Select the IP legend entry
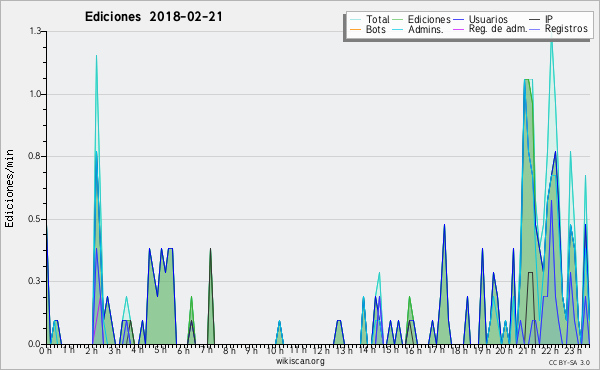The image size is (600, 370). coord(549,19)
